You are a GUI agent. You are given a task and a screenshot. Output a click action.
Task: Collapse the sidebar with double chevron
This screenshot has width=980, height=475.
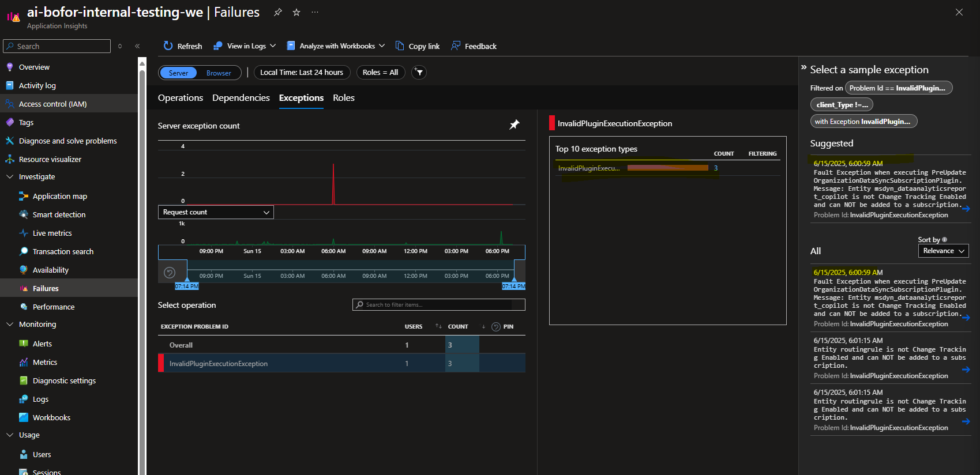pyautogui.click(x=137, y=46)
